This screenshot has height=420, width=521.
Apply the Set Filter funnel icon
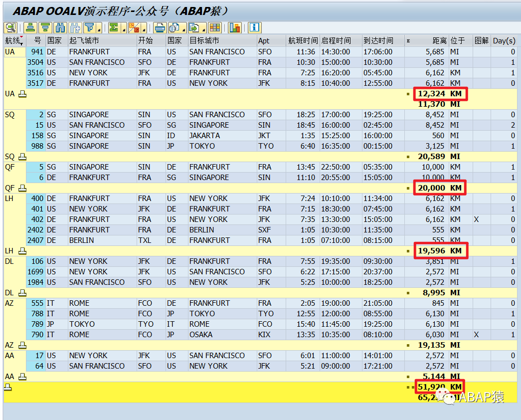89,27
